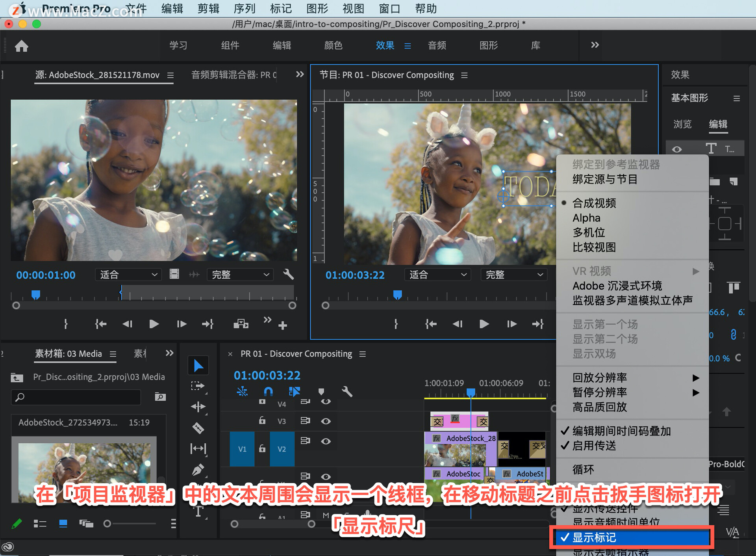Click Source timecode 00:00:01:00
Screen dimensions: 756x556
click(x=46, y=275)
